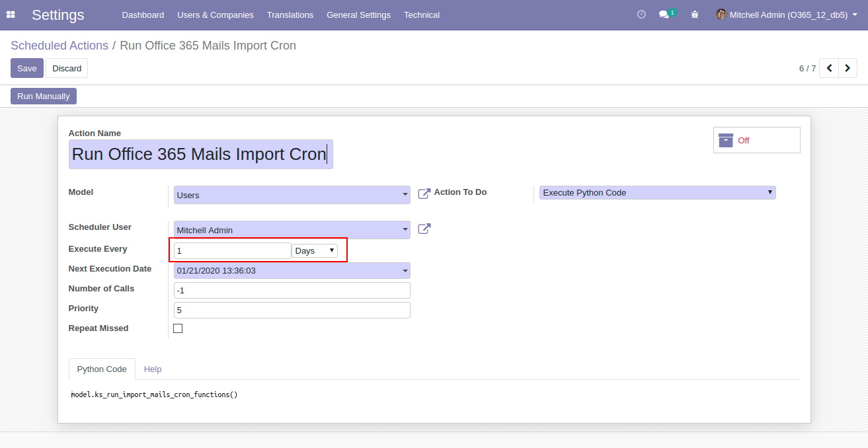Viewport: 868px width, 448px height.
Task: Open the activities clock icon
Action: pyautogui.click(x=641, y=15)
